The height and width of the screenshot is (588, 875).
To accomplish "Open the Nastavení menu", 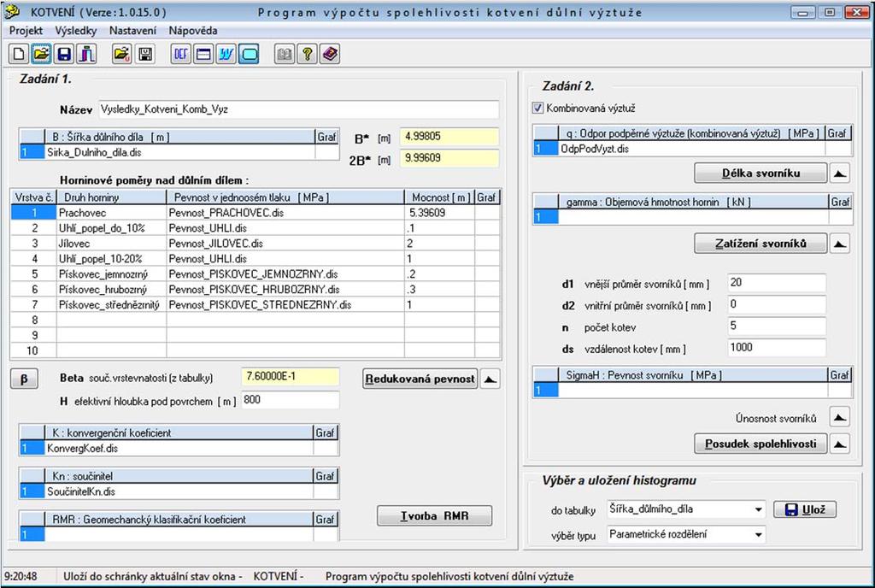I will [132, 31].
